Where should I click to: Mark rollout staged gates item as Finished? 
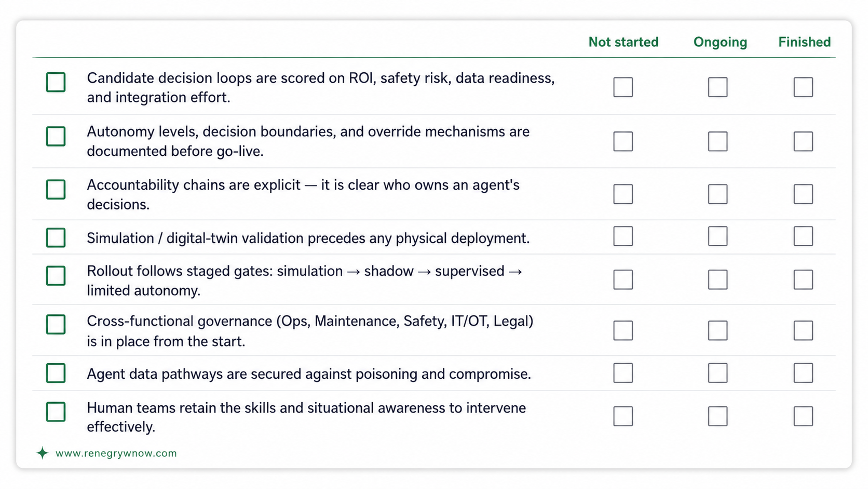click(x=803, y=280)
